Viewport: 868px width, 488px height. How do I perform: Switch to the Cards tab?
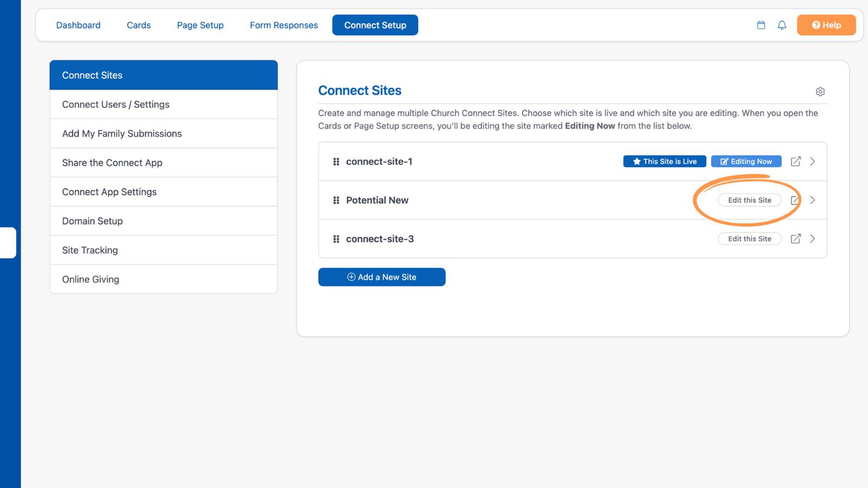(x=139, y=25)
